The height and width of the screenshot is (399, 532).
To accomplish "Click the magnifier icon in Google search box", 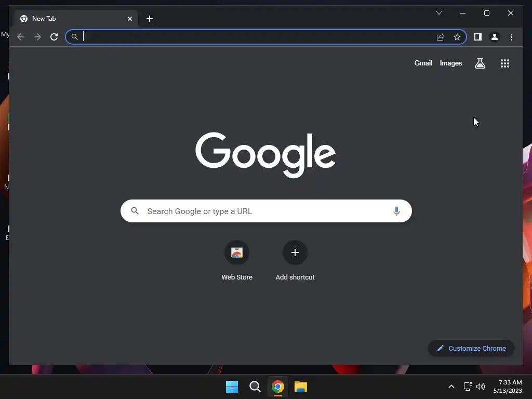I will pos(135,211).
